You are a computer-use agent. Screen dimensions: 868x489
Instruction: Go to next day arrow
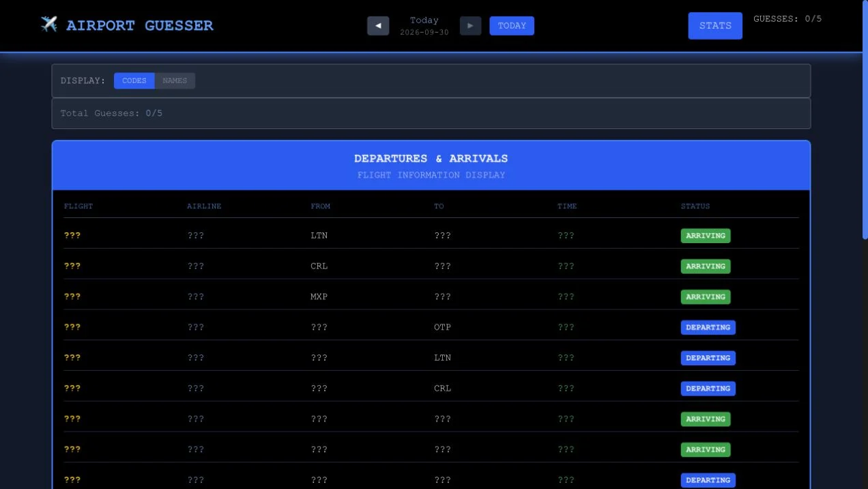tap(470, 26)
